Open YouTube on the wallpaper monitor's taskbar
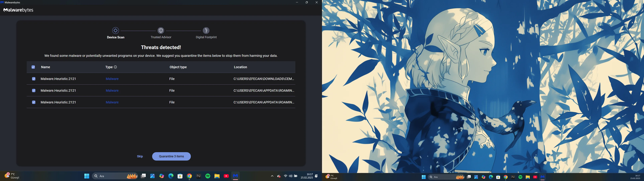 (535, 177)
